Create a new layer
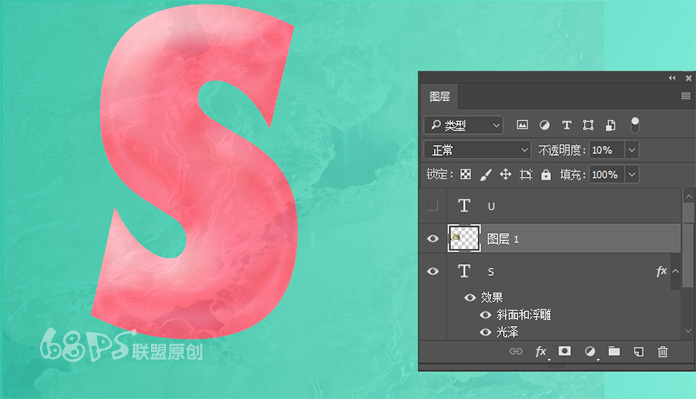Image resolution: width=696 pixels, height=399 pixels. point(639,352)
